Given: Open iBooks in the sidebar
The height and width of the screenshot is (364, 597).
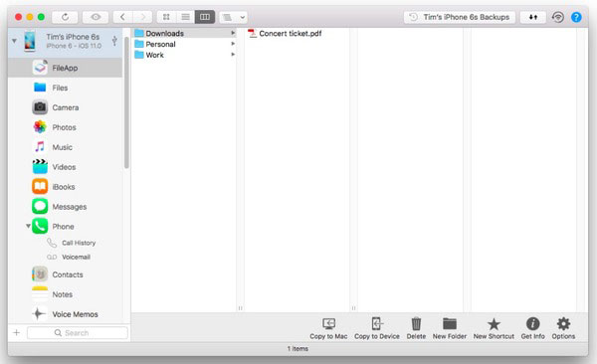Looking at the screenshot, I should [65, 187].
